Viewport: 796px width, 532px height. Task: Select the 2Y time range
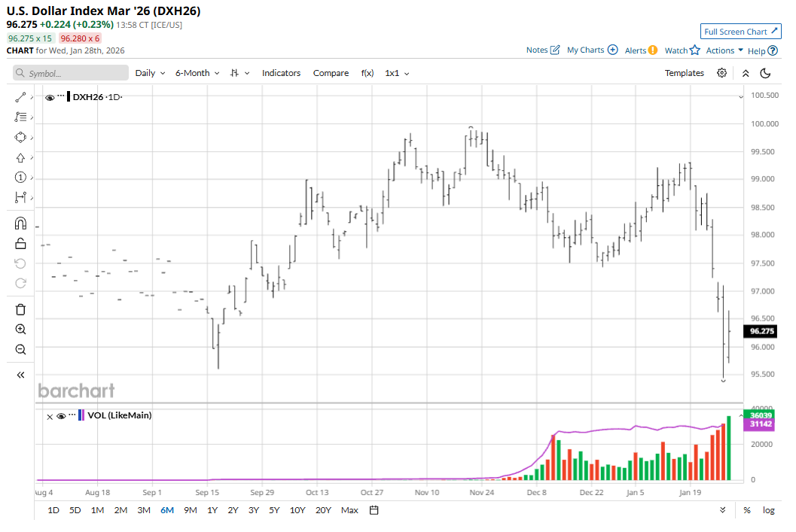[233, 510]
